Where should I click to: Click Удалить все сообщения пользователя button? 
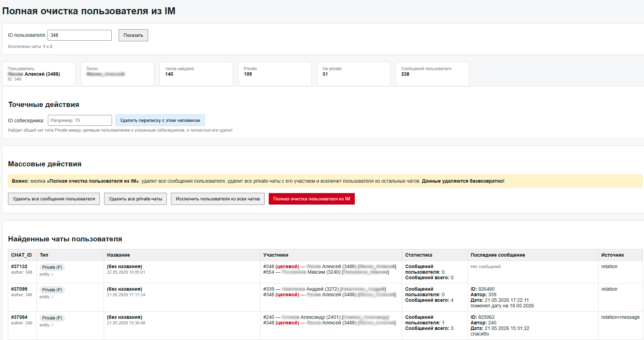(54, 199)
